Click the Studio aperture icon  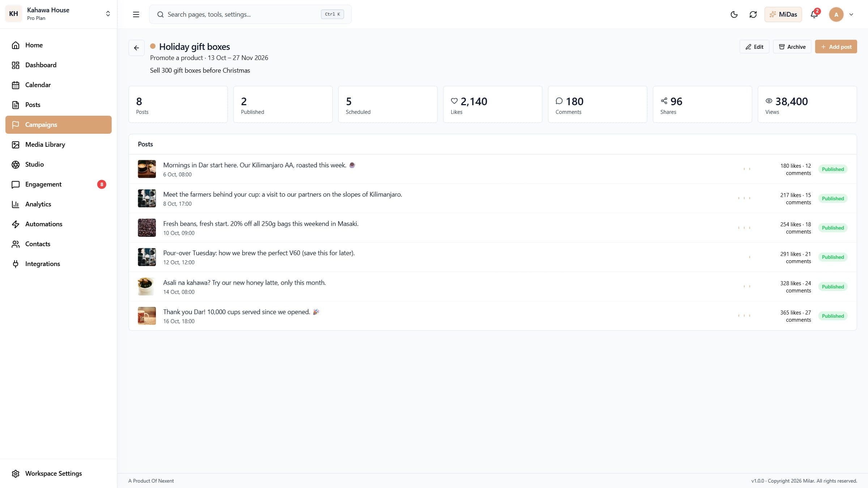click(x=16, y=164)
